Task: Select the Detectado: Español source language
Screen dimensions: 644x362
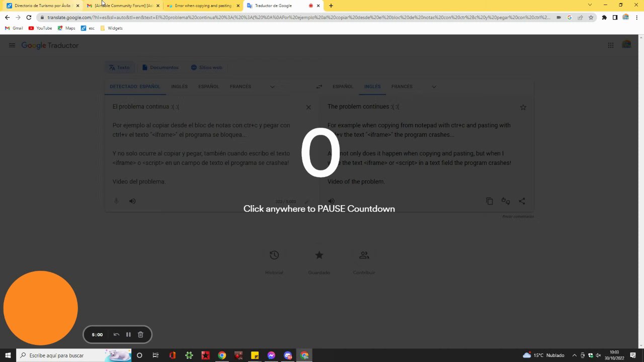Action: (135, 86)
